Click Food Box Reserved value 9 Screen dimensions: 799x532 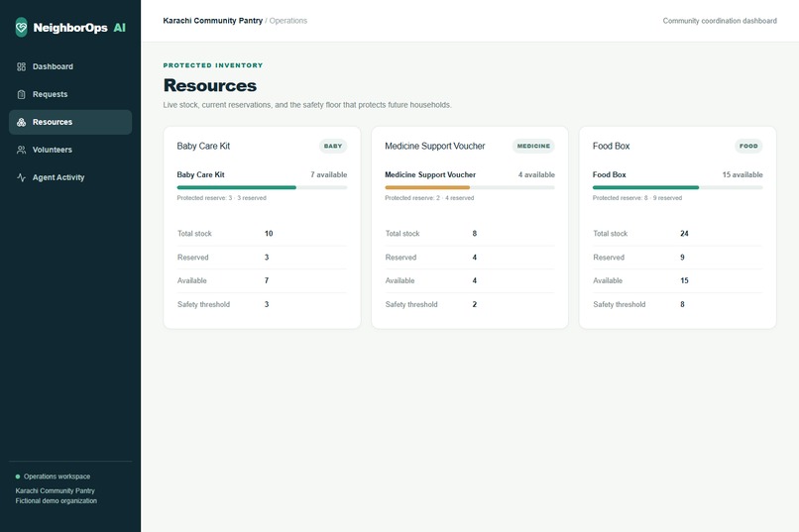(x=682, y=258)
